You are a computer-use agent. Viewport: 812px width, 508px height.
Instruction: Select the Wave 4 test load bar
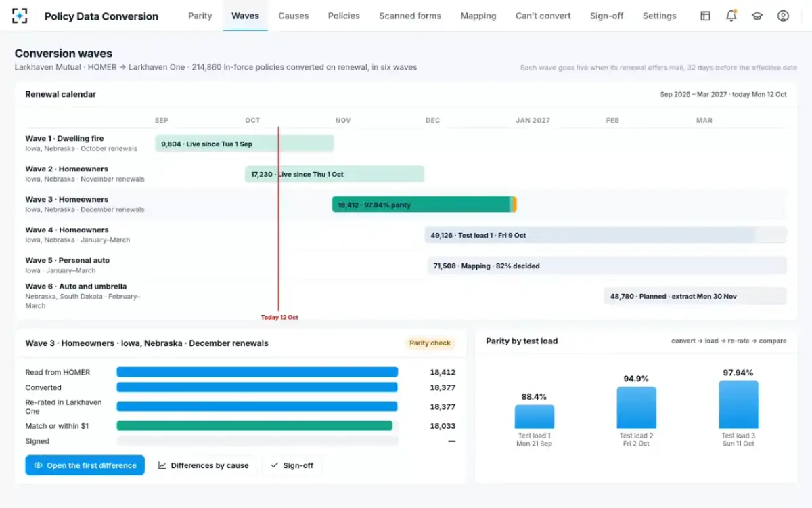(606, 235)
